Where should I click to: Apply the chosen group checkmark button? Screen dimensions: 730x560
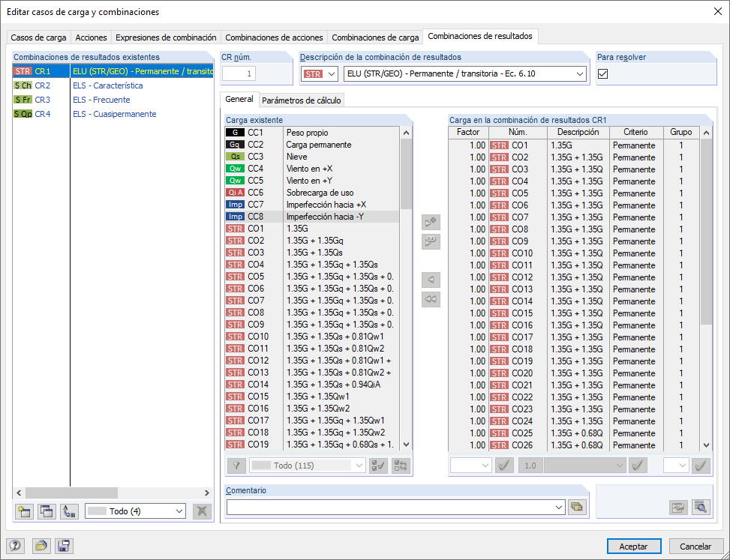701,465
